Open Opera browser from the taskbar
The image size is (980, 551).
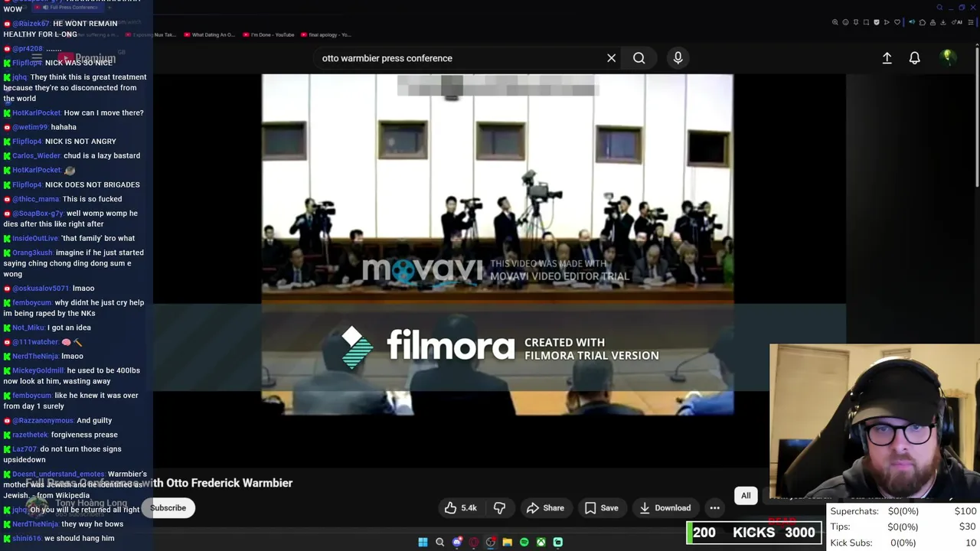pyautogui.click(x=474, y=542)
